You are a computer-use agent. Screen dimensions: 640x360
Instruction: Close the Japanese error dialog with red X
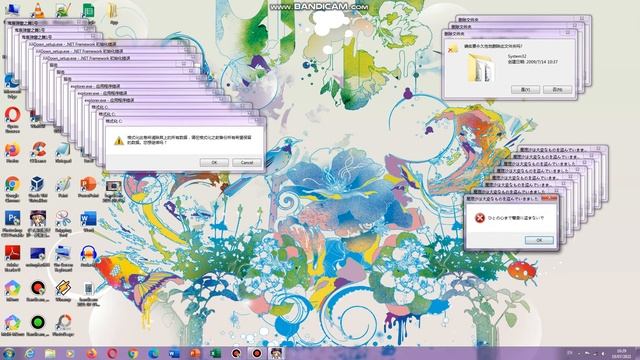(x=549, y=198)
